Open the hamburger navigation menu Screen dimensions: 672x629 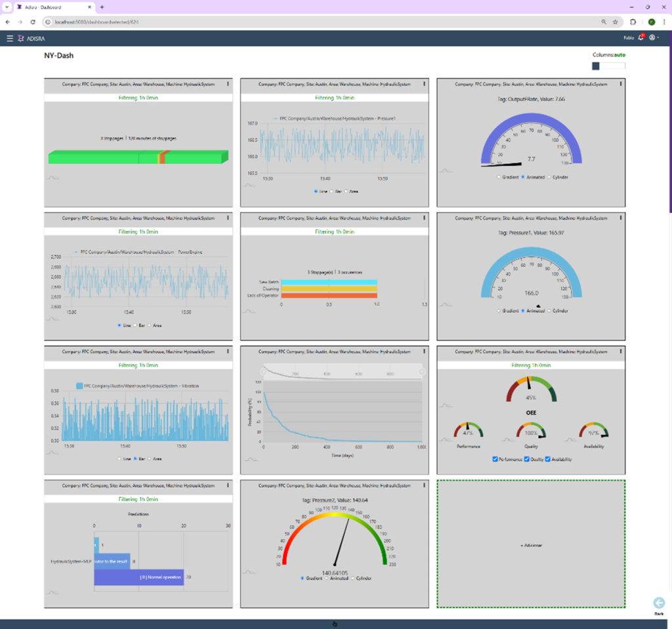(10, 38)
